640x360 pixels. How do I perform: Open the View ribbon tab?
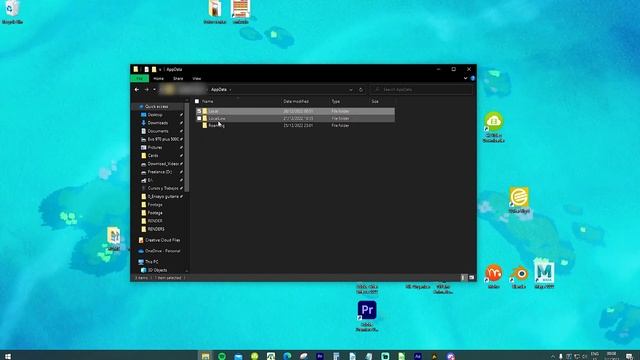197,78
